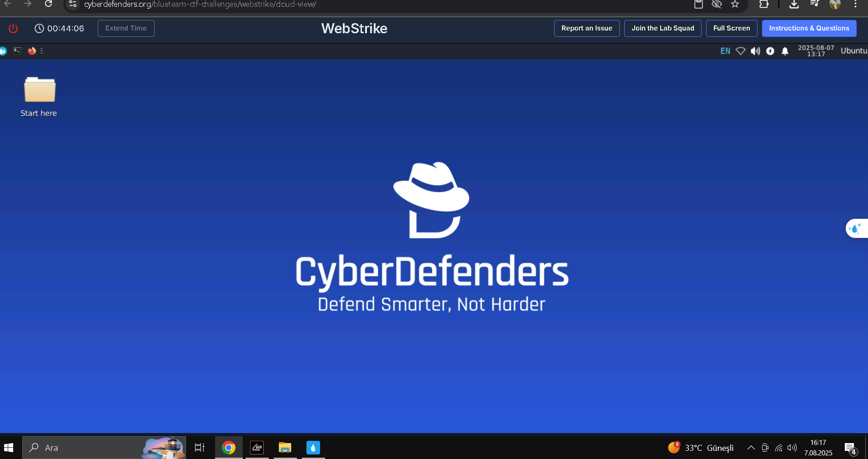Screen dimensions: 868x459
Task: Open the Start here desktop folder
Action: (x=39, y=97)
